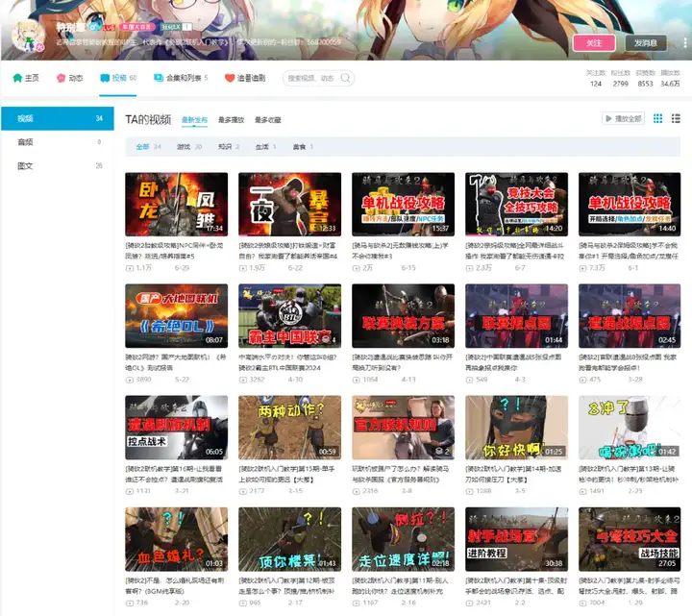This screenshot has height=616, width=692.
Task: Sort videos by 最新发布
Action: coord(194,120)
